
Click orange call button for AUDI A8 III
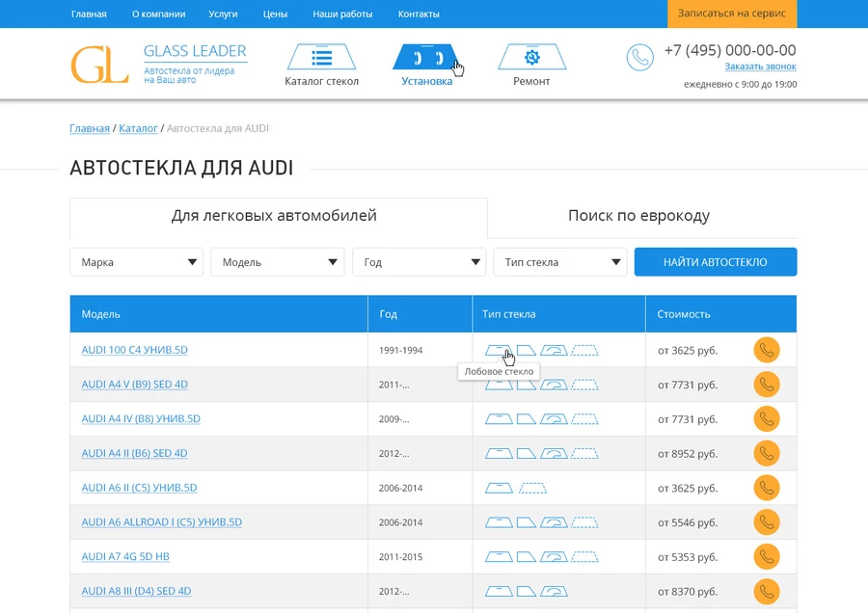[x=767, y=592]
